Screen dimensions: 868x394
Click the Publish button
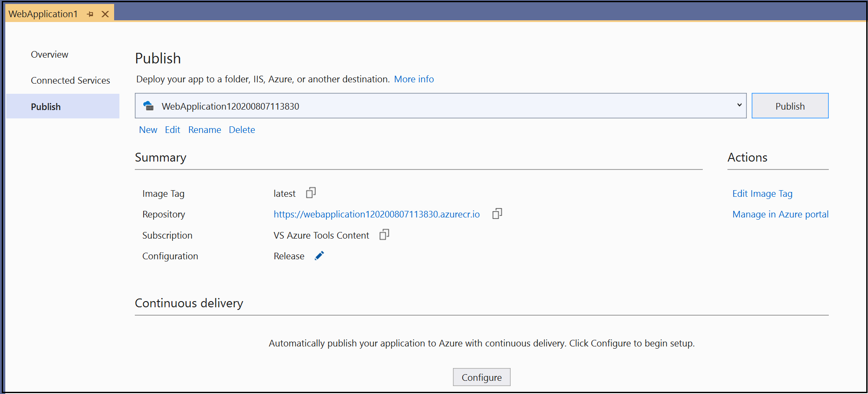(790, 106)
